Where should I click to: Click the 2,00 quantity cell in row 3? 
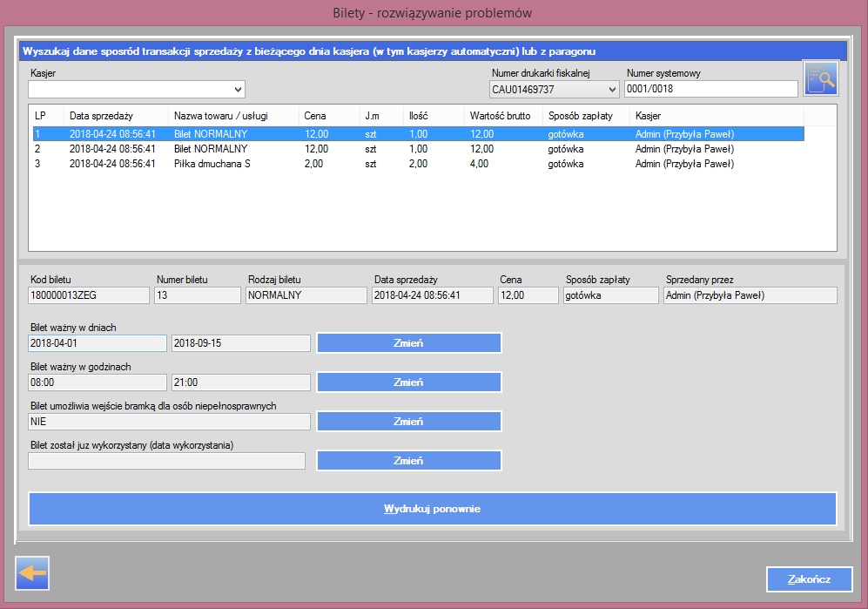(418, 164)
